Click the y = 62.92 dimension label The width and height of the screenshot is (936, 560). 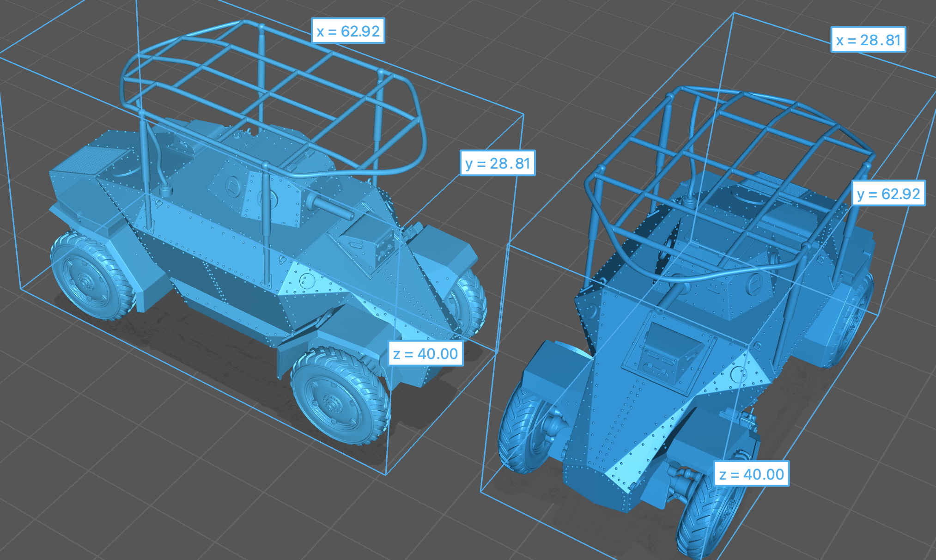(x=888, y=193)
